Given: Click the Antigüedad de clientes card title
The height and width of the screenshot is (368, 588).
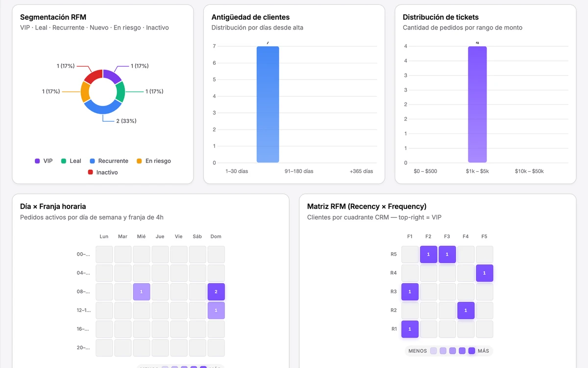Looking at the screenshot, I should pos(250,17).
